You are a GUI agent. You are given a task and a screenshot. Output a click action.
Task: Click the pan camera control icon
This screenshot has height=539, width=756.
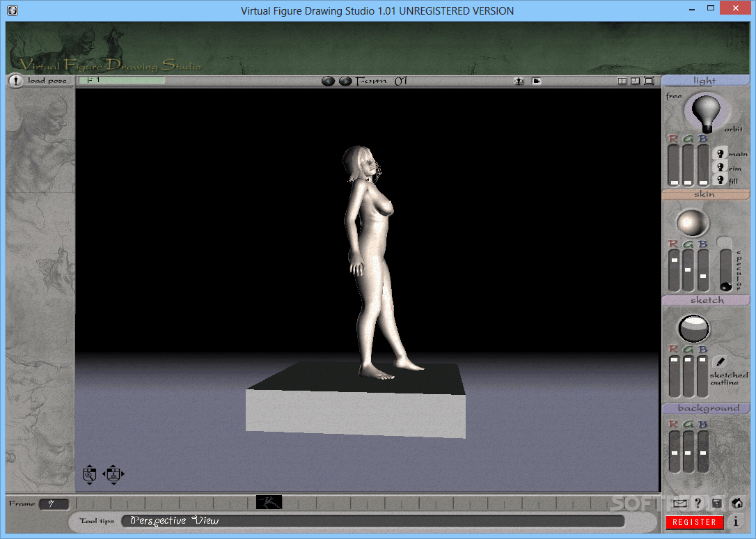[113, 474]
